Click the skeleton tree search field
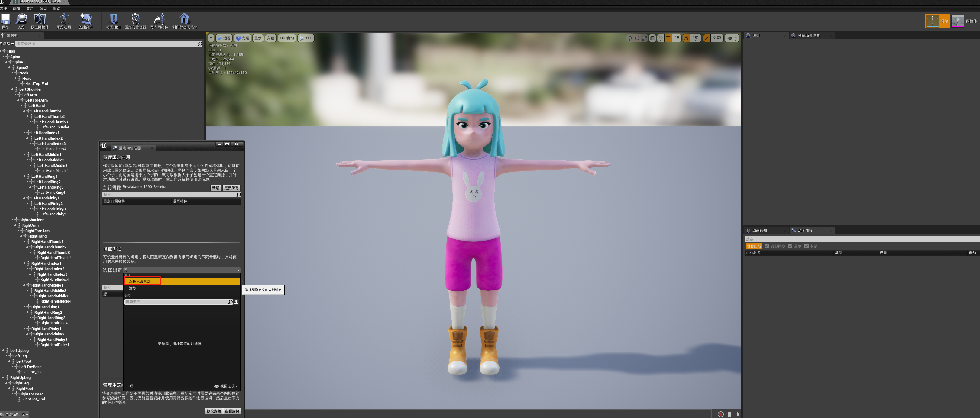Screen dimensions: 980x418 106,44
